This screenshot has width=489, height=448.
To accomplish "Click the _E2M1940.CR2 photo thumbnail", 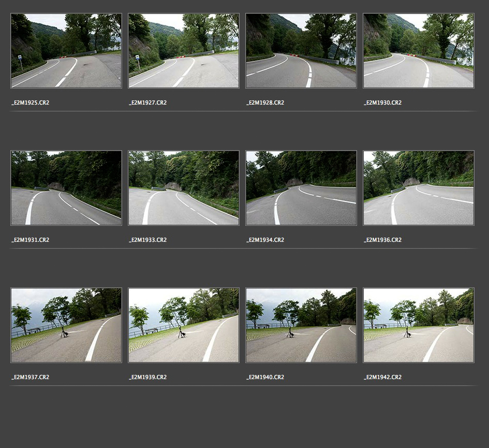I will 301,325.
